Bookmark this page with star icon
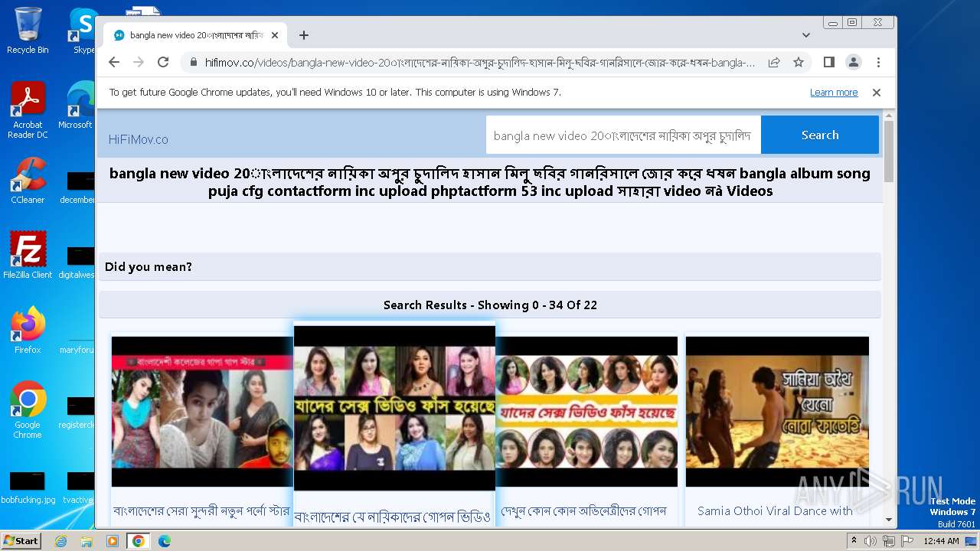980x551 pixels. (799, 62)
